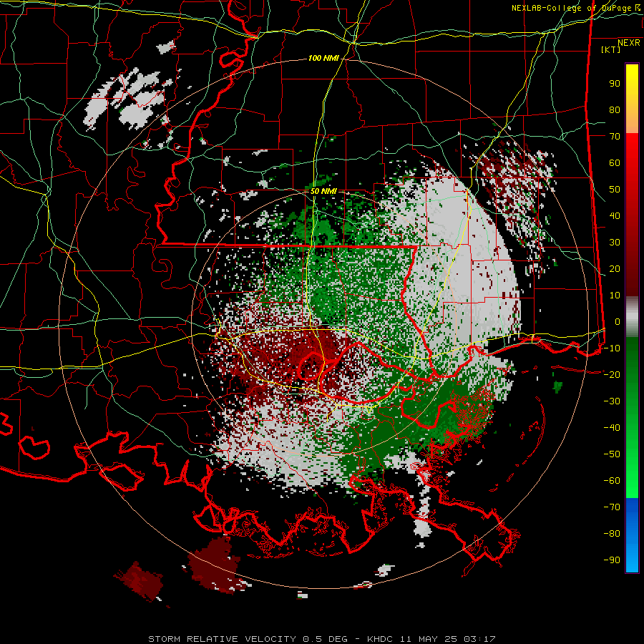
Task: Click the -20 value on the velocity scale
Action: [x=612, y=374]
